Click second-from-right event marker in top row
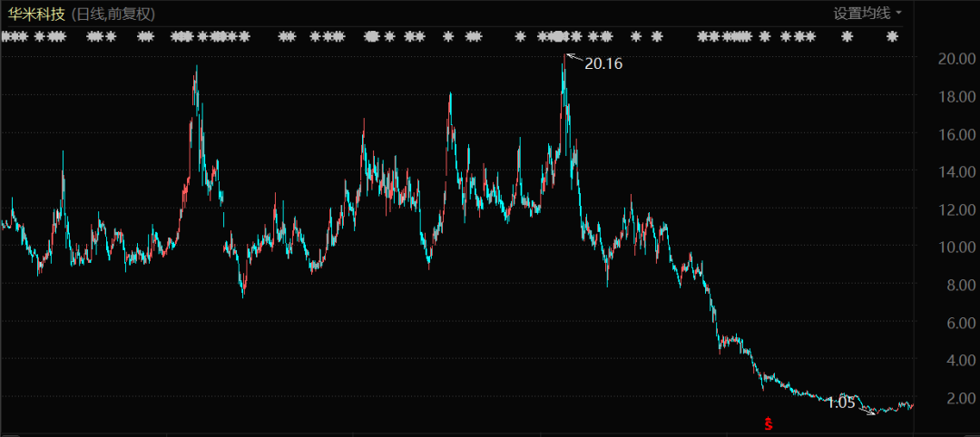Screen dimensions: 980x437 point(848,37)
